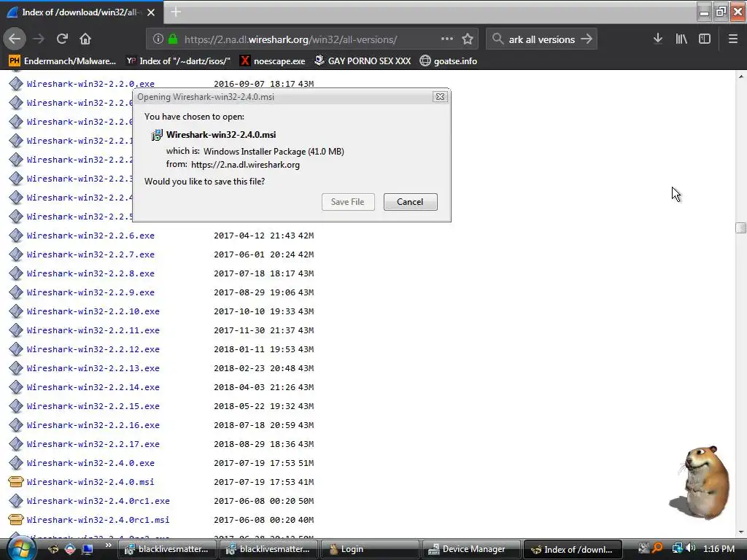Click package icon beside Wireshark-win32-2.4.0rc1.msi
This screenshot has height=560, width=747.
pyautogui.click(x=16, y=520)
